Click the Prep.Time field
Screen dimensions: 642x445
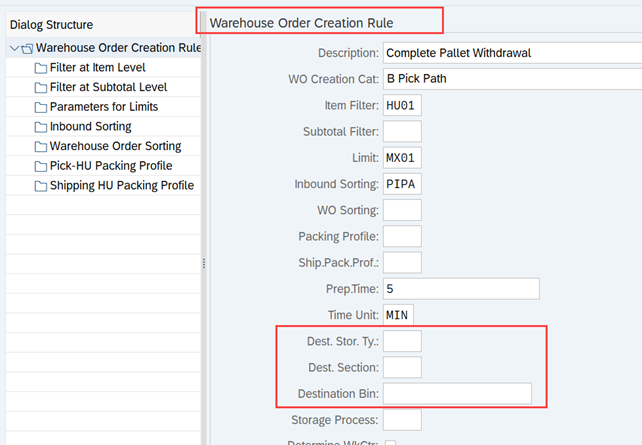(461, 289)
